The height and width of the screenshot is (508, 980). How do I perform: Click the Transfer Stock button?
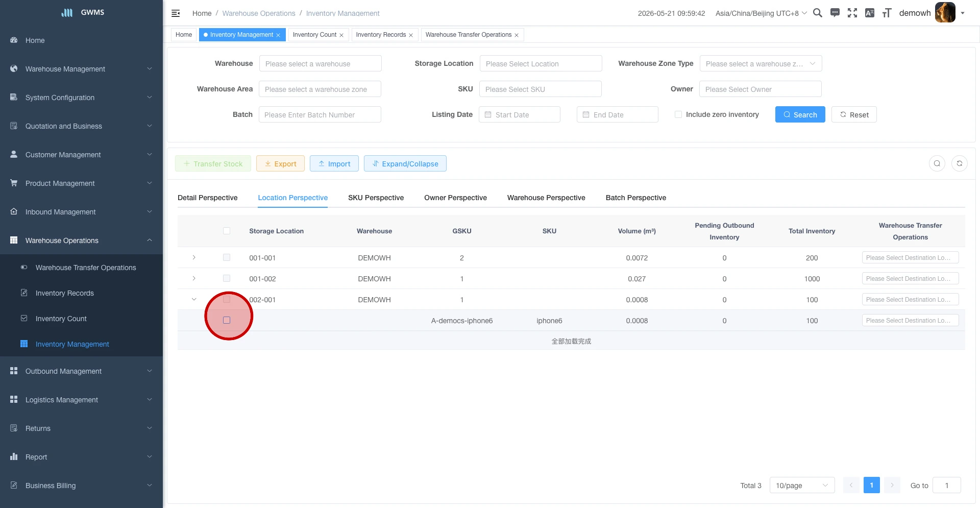tap(213, 163)
